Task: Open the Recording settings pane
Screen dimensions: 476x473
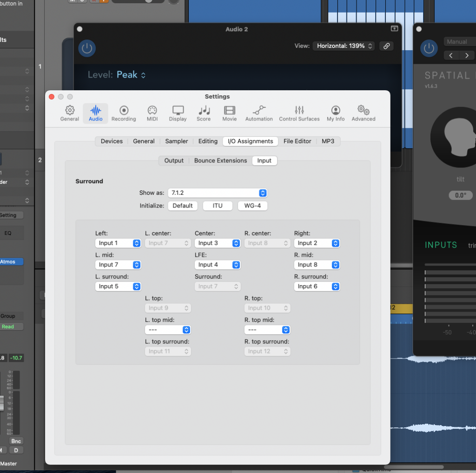Action: point(123,113)
